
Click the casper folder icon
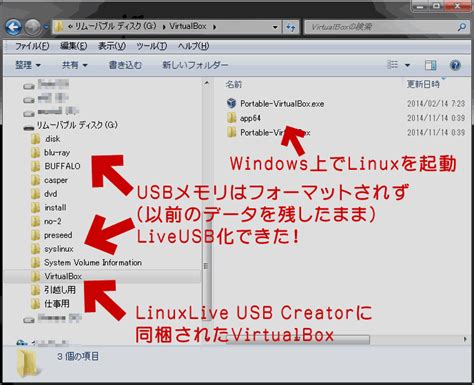tap(36, 180)
